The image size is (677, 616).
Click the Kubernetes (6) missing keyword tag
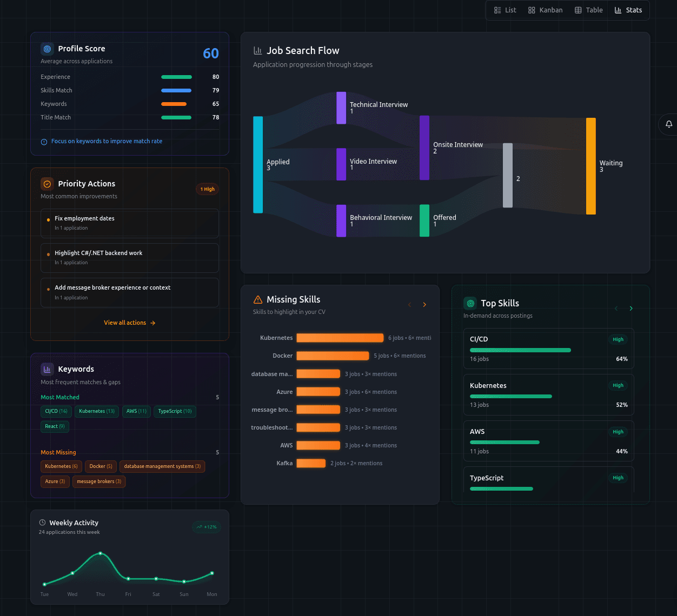[61, 466]
